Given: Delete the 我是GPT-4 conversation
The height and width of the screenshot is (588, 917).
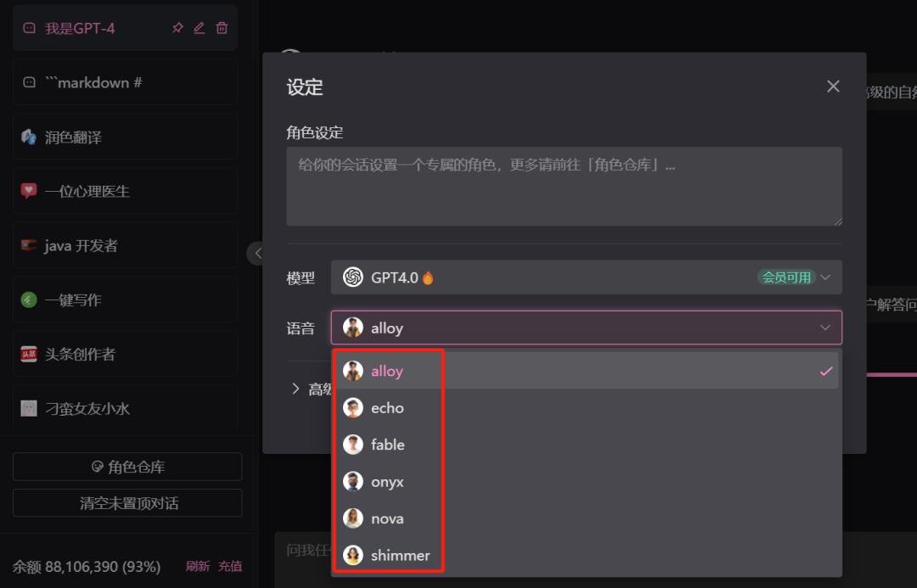Looking at the screenshot, I should 222,27.
